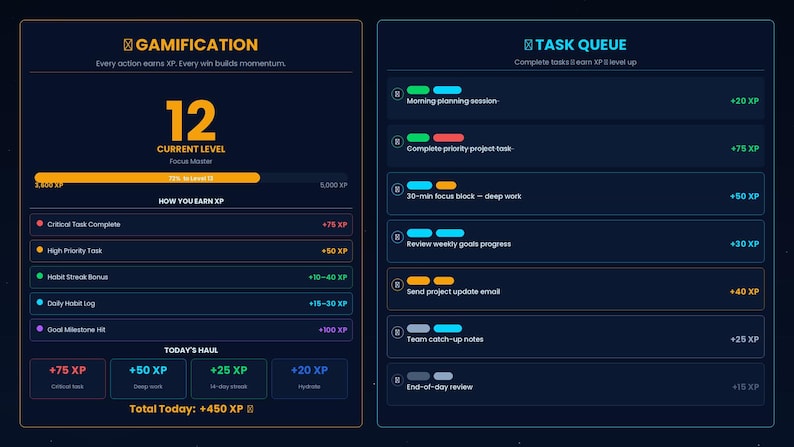The height and width of the screenshot is (447, 794).
Task: Click +30 XP on Review weekly goals progress
Action: coord(744,243)
